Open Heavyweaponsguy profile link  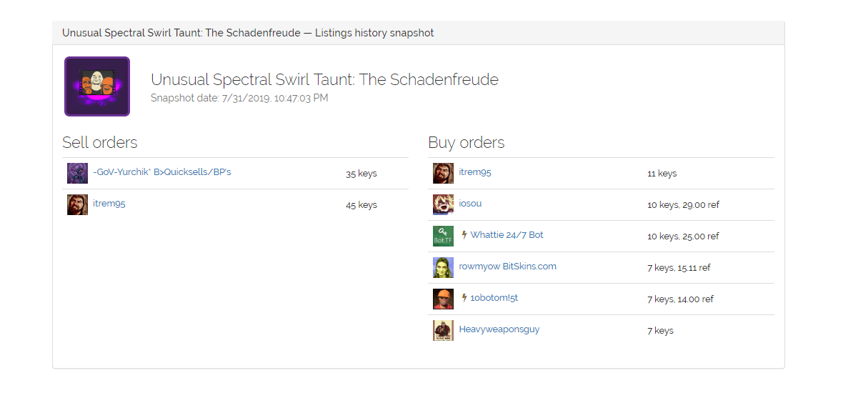point(499,329)
